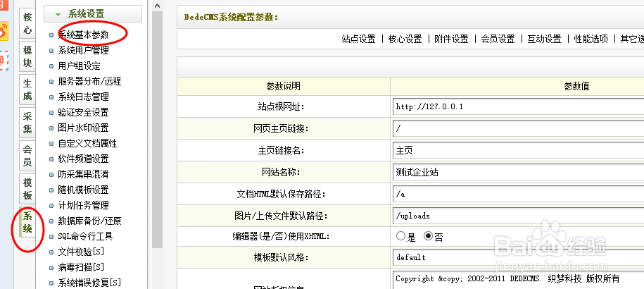Click the DedeCMS系统配置参数 title

click(x=232, y=17)
